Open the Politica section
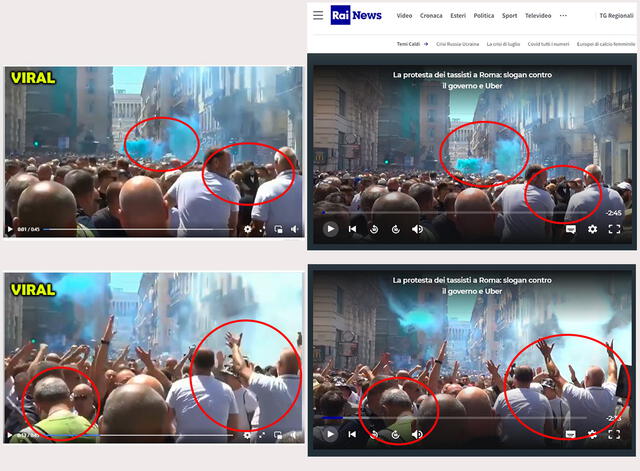The image size is (640, 471). (484, 16)
